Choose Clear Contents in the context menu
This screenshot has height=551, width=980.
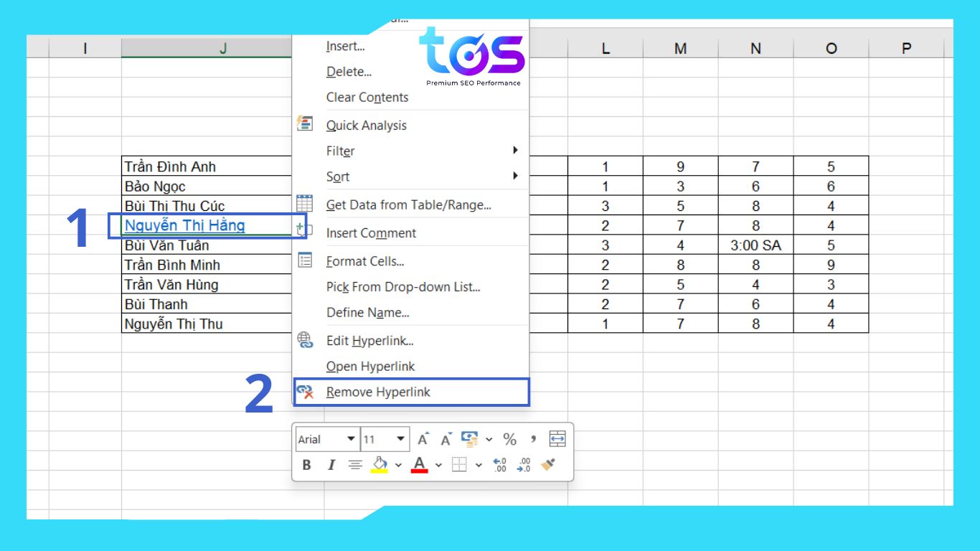[367, 98]
